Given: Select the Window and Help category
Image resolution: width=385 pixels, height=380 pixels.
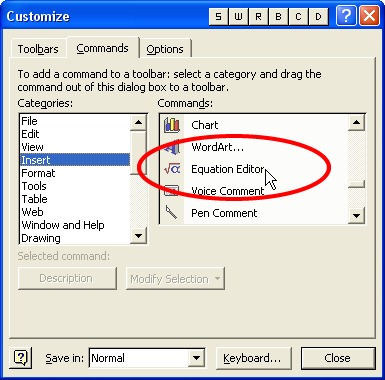Looking at the screenshot, I should point(75,225).
